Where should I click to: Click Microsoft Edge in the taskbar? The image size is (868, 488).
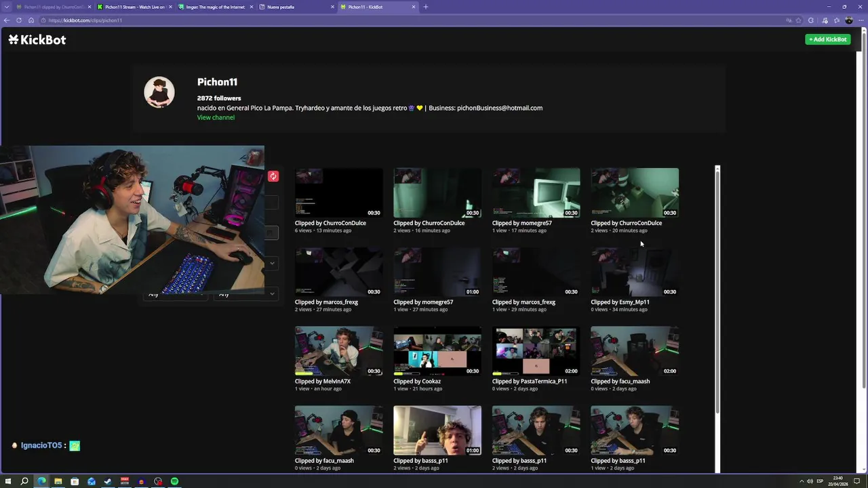pyautogui.click(x=41, y=481)
